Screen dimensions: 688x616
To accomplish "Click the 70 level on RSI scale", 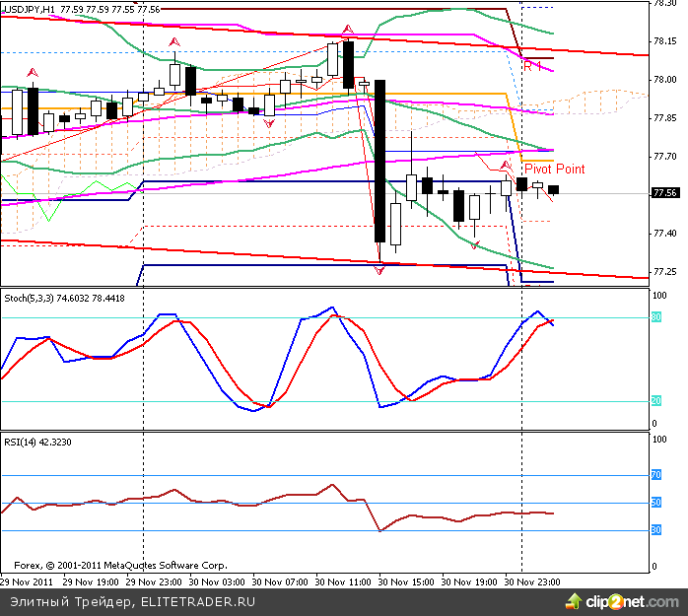I will tap(655, 475).
